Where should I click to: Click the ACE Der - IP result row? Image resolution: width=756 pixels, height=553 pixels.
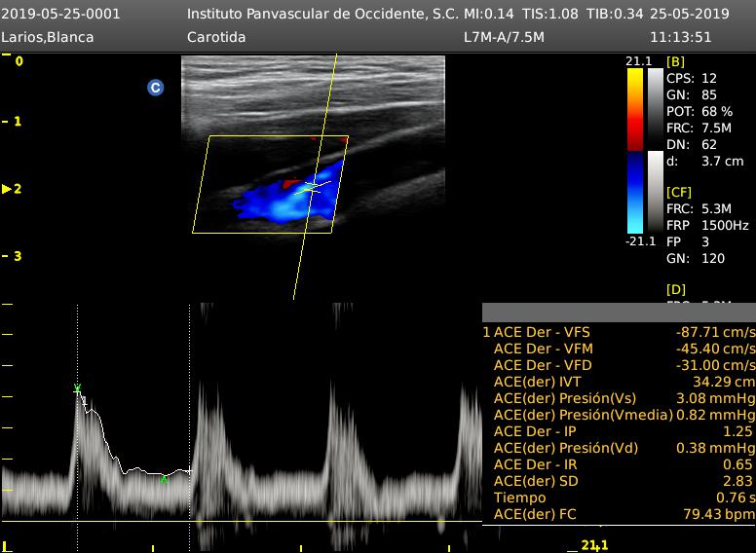(x=619, y=431)
